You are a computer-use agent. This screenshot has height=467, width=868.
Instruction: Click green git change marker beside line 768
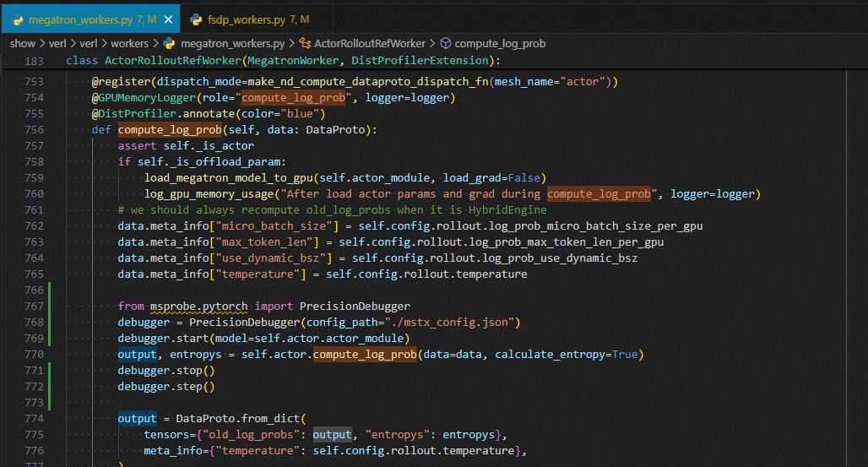(x=49, y=323)
